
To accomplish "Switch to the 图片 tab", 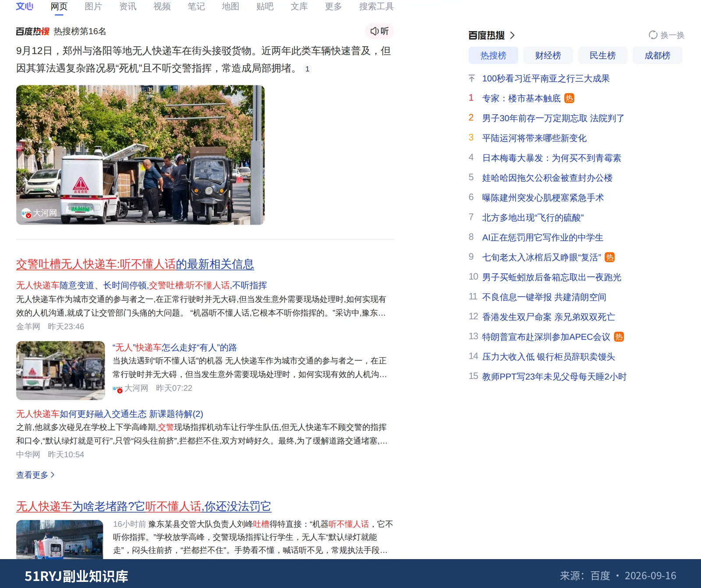I will click(x=93, y=7).
